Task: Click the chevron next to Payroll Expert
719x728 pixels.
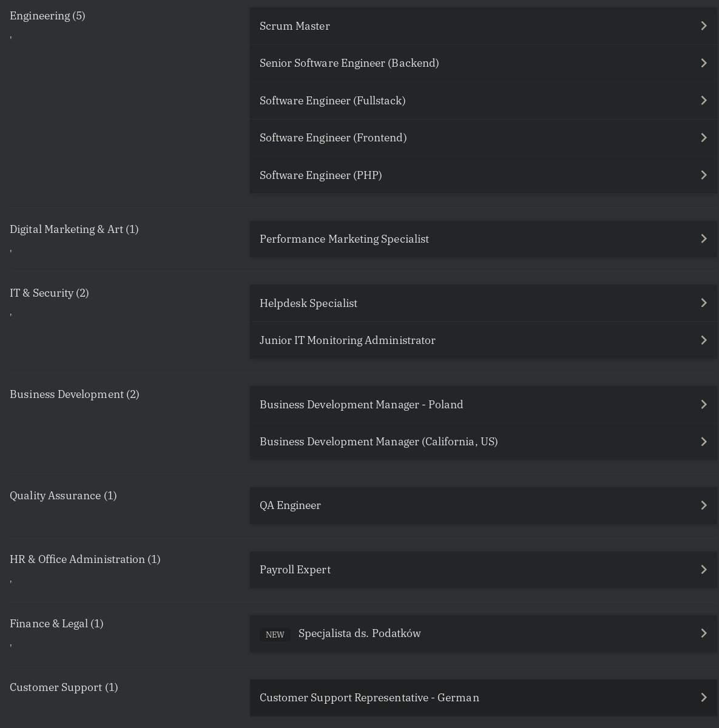Action: click(x=704, y=569)
